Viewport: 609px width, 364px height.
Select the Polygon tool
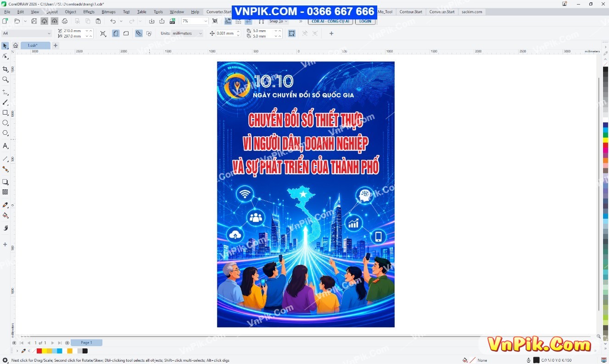5,133
